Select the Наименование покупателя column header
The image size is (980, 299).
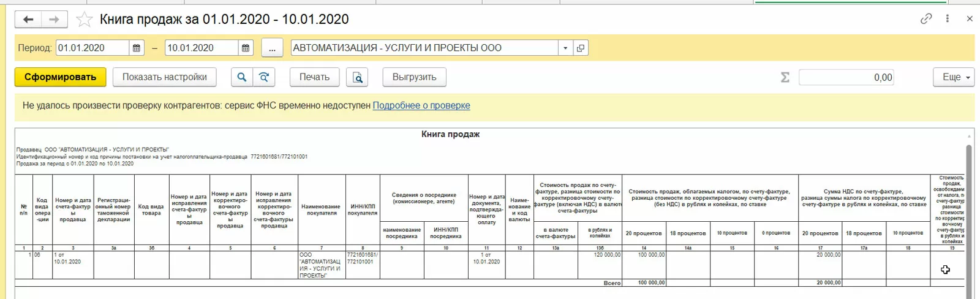[x=321, y=210]
